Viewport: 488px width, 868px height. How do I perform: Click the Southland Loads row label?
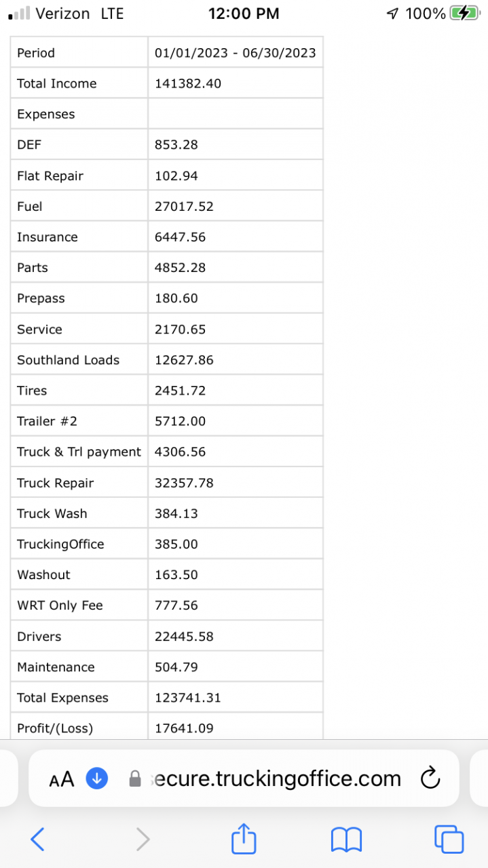pos(68,360)
